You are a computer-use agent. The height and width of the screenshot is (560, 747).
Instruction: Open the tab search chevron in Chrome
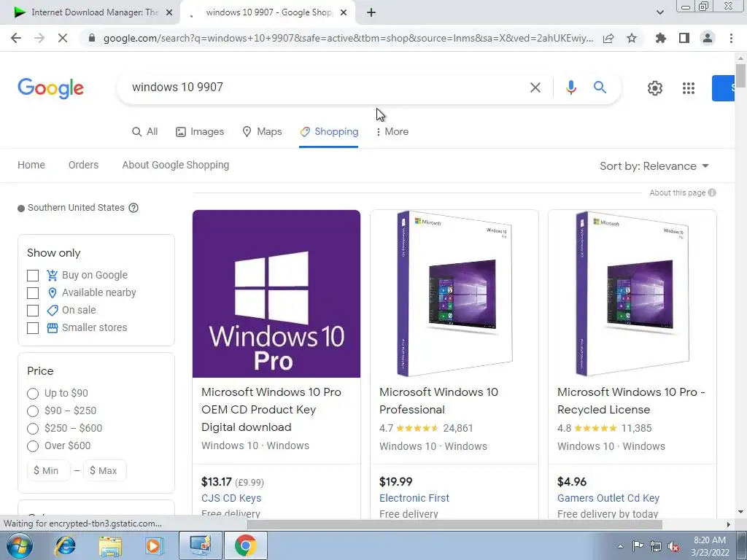pos(659,12)
